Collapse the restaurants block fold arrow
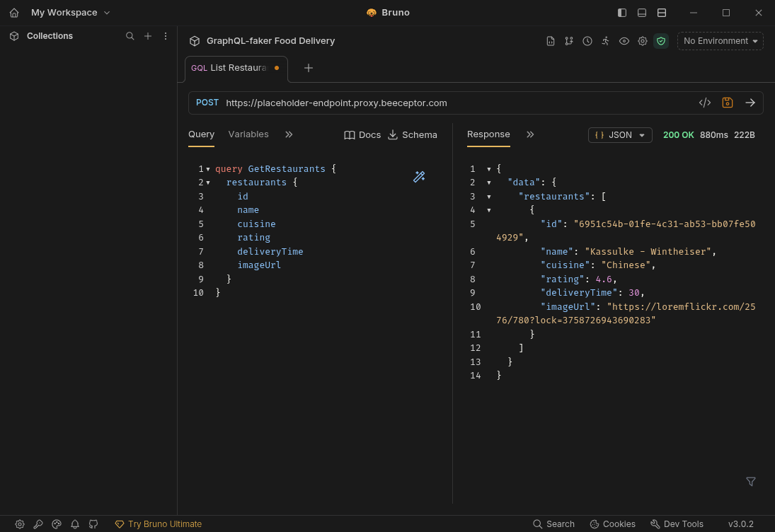This screenshot has width=775, height=532. (207, 183)
